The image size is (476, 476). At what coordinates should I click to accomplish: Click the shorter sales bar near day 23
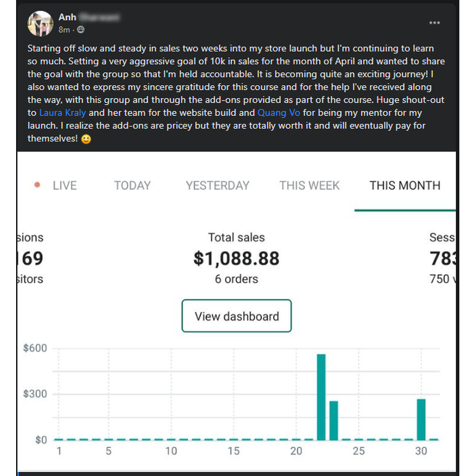(334, 419)
